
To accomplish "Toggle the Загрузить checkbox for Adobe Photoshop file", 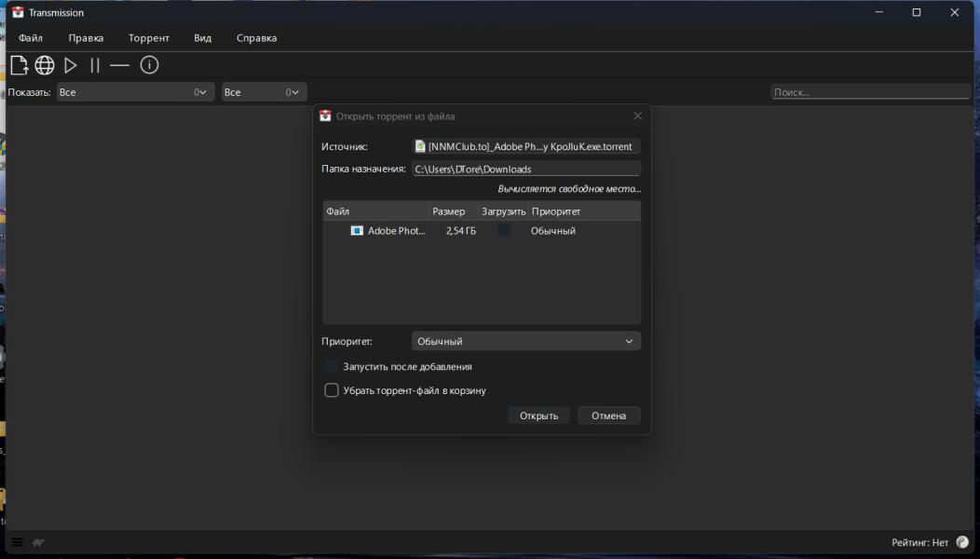I will [503, 230].
